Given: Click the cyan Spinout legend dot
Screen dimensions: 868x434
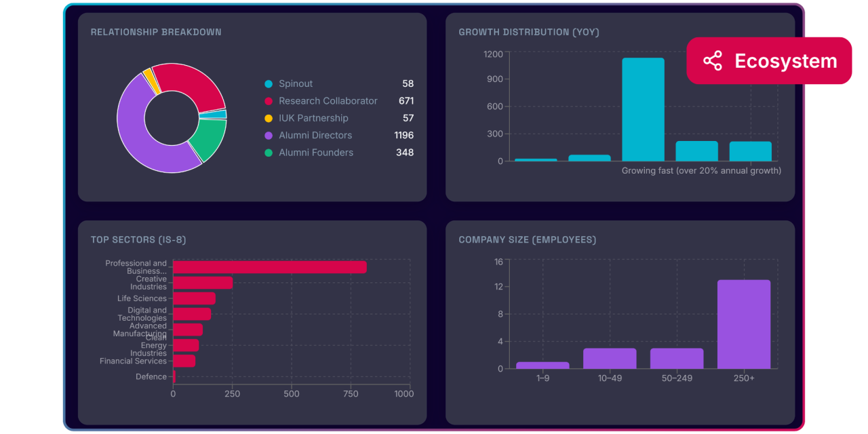Looking at the screenshot, I should point(269,83).
